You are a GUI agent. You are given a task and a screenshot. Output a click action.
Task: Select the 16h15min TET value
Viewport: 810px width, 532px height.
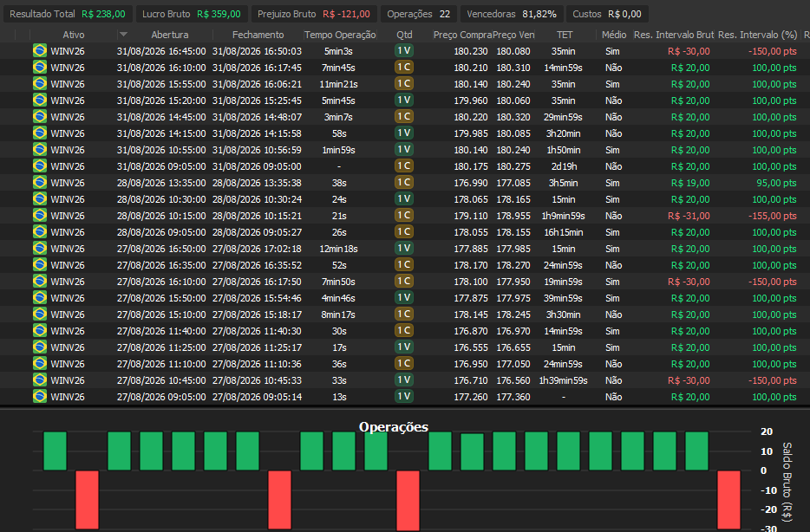point(563,232)
